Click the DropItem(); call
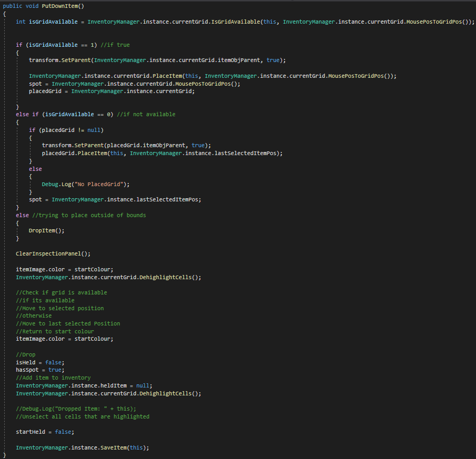The height and width of the screenshot is (459, 476). point(46,231)
